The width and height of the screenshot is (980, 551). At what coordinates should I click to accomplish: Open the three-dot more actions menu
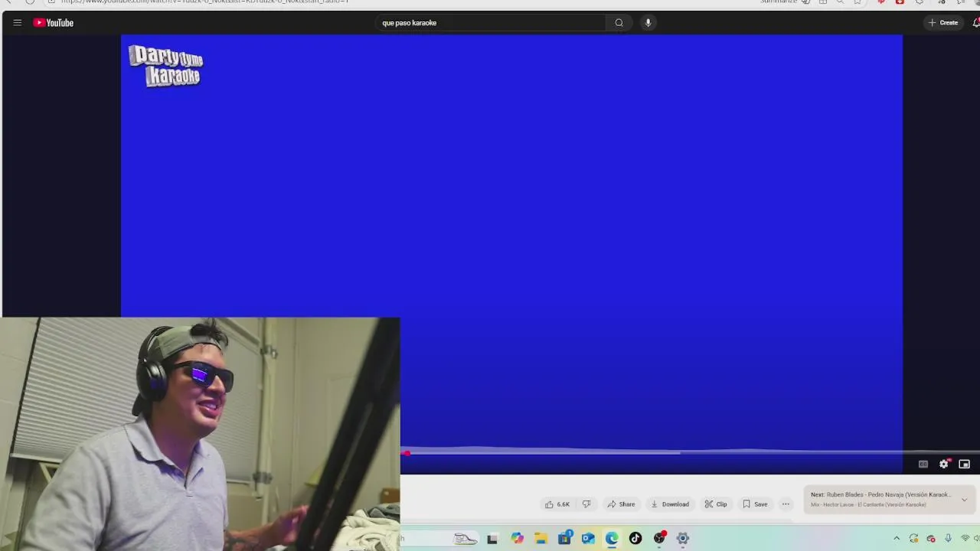[786, 504]
